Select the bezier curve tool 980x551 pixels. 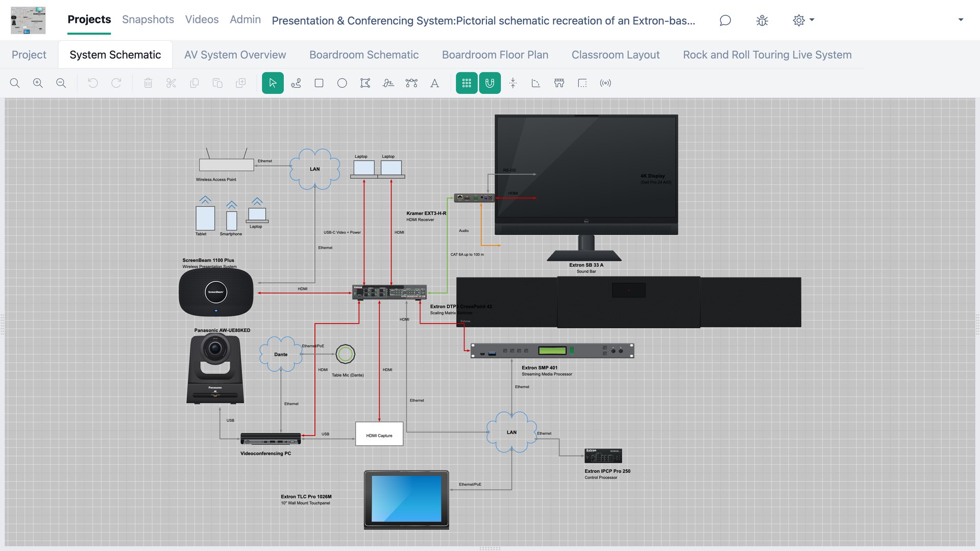(x=411, y=83)
